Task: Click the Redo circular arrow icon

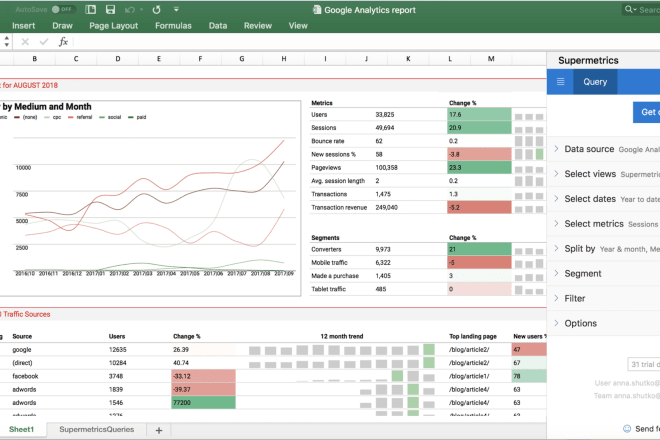Action: (157, 9)
